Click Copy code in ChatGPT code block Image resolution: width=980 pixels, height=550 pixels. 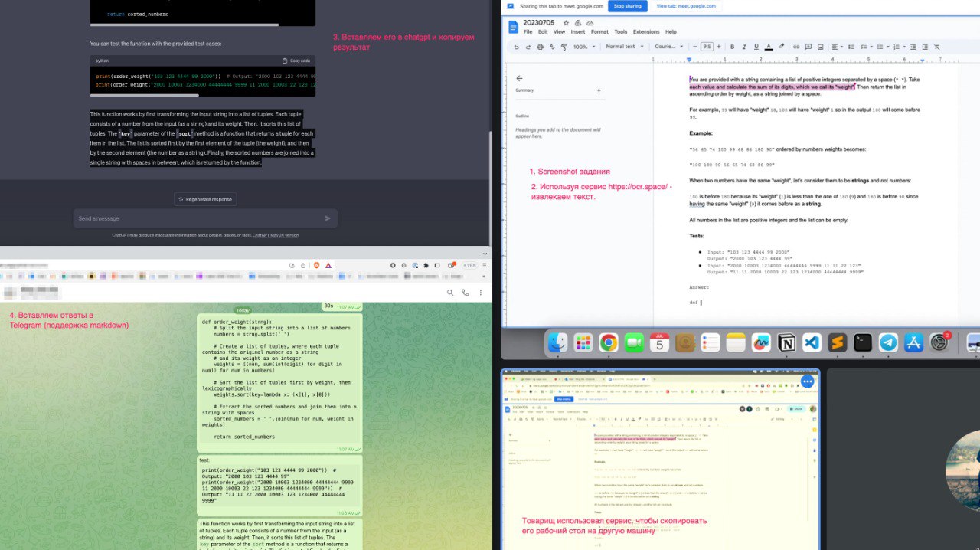coord(296,61)
